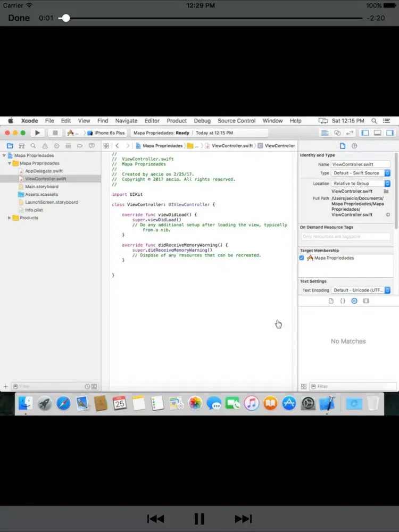Open Safari from the Dock
Screen dimensions: 399x532
(x=63, y=403)
